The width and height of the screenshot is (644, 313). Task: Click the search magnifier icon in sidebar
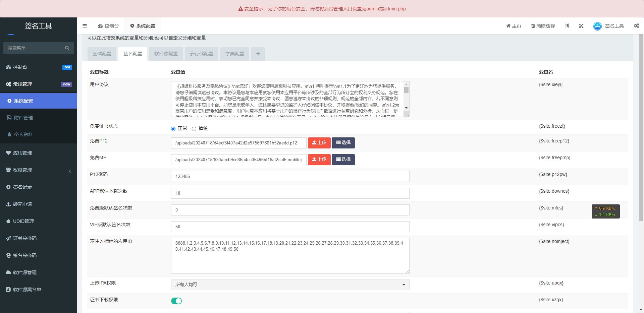(x=67, y=48)
